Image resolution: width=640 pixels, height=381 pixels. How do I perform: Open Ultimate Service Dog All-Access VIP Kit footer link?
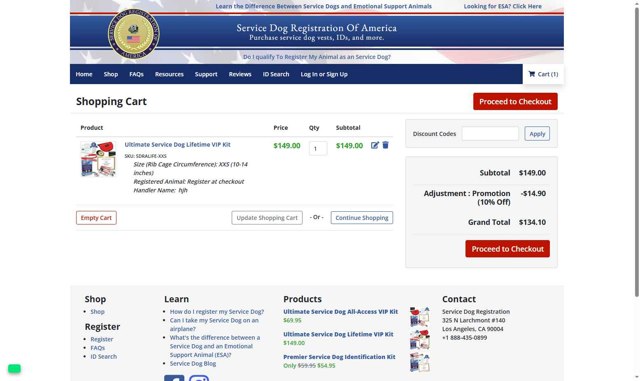click(x=340, y=312)
